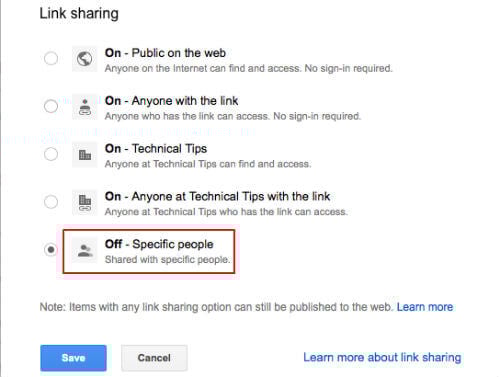Screen dimensions: 500x377
Task: Open Learn more about link sharing
Action: [382, 357]
